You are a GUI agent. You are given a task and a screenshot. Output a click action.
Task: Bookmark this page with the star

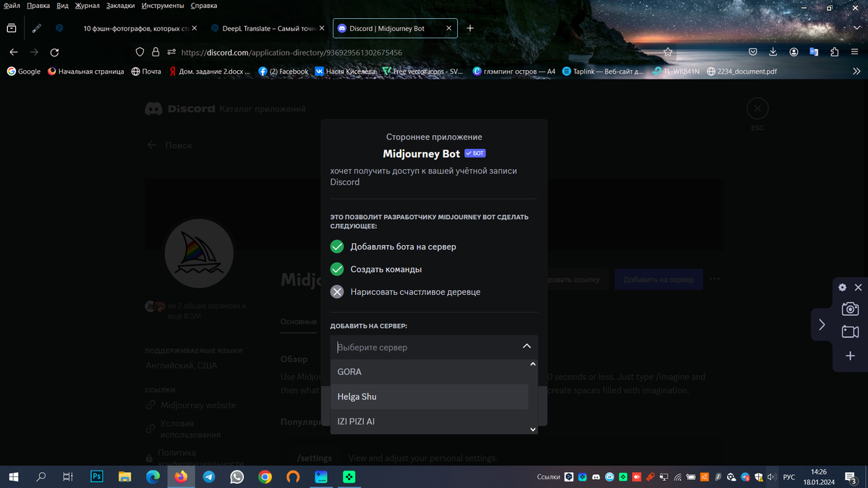668,52
